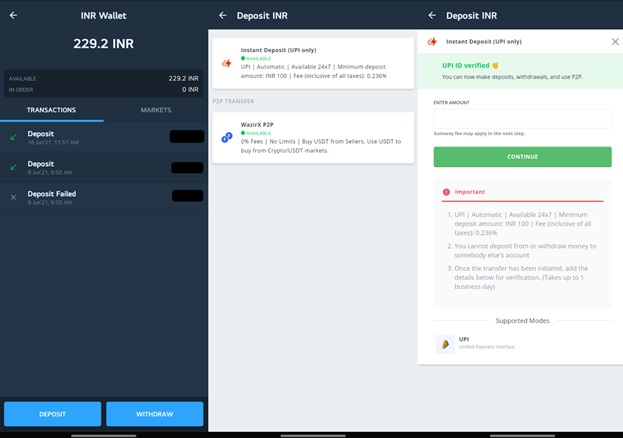This screenshot has width=623, height=438.
Task: Open the Deposit 8 Jun'21 9:50 AM transaction
Action: 104,167
